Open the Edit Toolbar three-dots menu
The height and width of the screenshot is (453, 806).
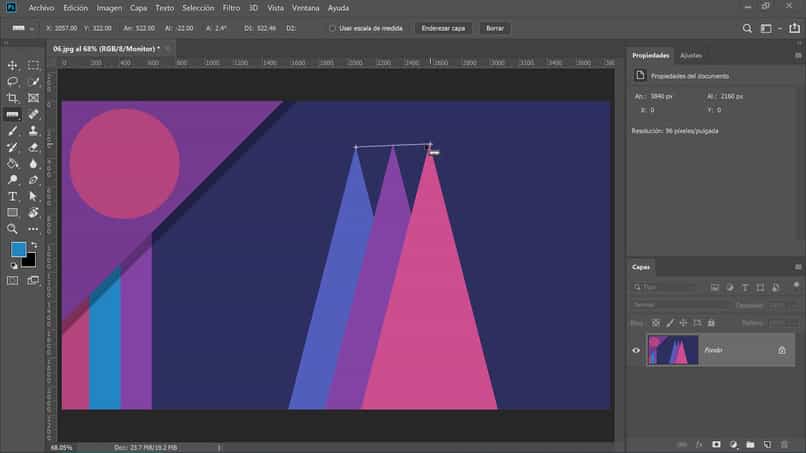33,229
